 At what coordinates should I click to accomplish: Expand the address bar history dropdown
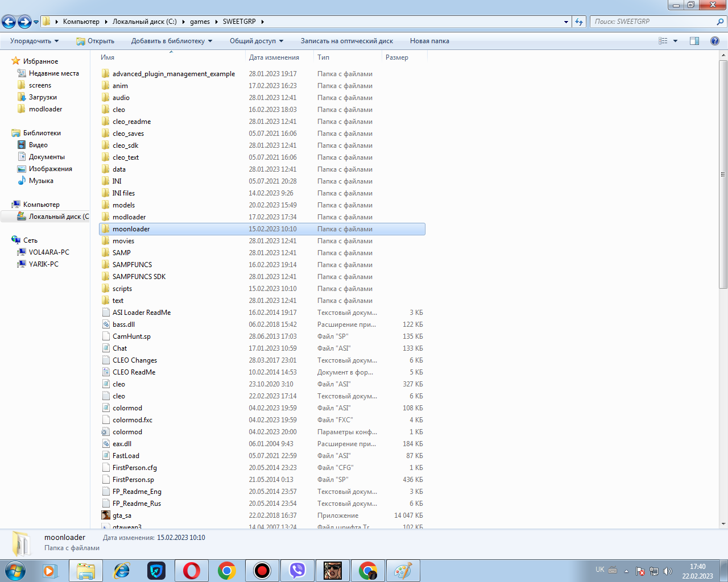pyautogui.click(x=566, y=22)
